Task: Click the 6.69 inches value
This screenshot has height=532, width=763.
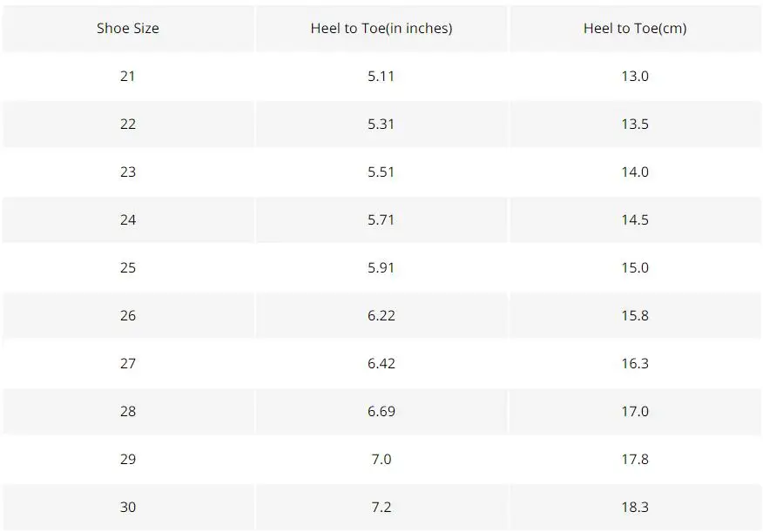Action: pos(381,411)
